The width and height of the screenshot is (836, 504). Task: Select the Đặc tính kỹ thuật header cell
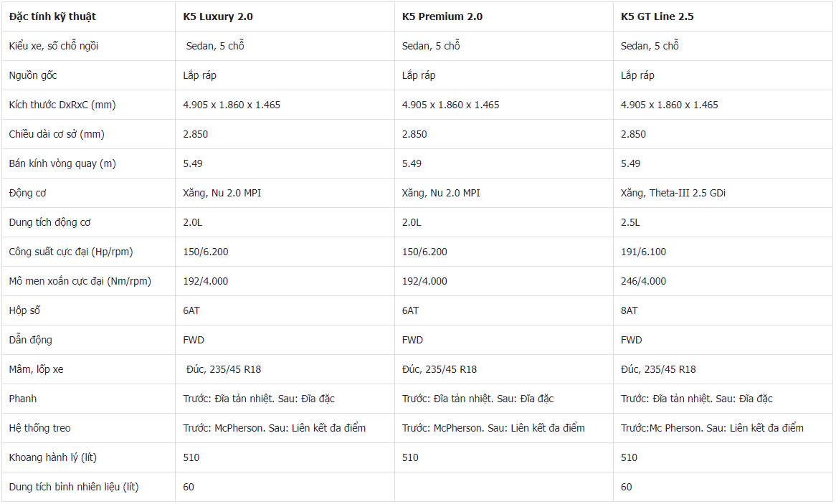(88, 16)
